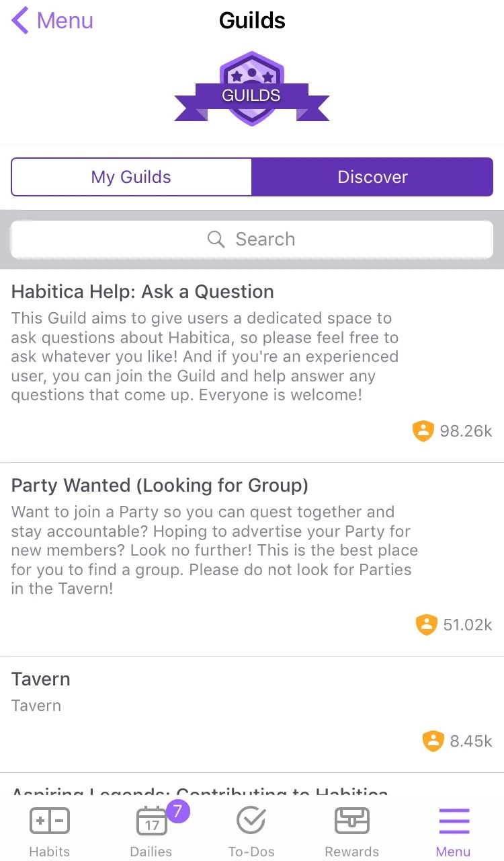Open Party Wanted (Looking for Group) guild

click(160, 486)
